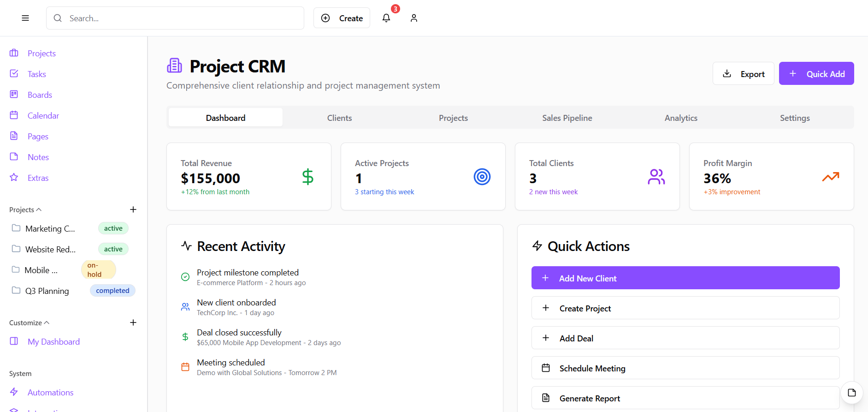Open Calendar link in sidebar
Image resolution: width=868 pixels, height=412 pixels.
[x=43, y=115]
